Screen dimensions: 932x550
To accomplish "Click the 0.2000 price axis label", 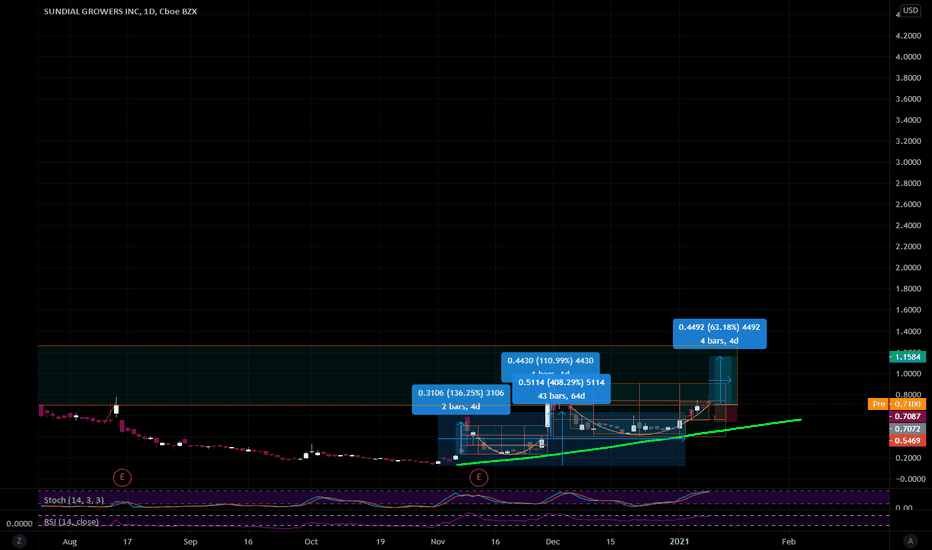I will click(908, 458).
